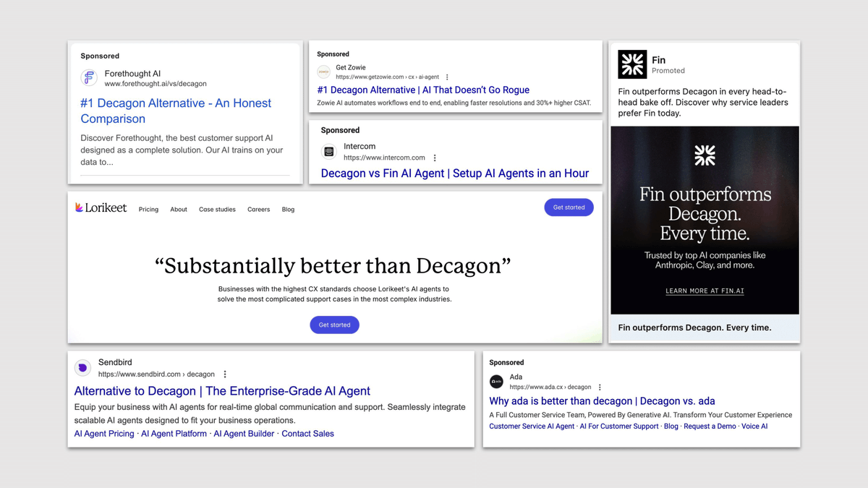Click the Fin advertiser name
The width and height of the screenshot is (868, 488).
point(658,60)
